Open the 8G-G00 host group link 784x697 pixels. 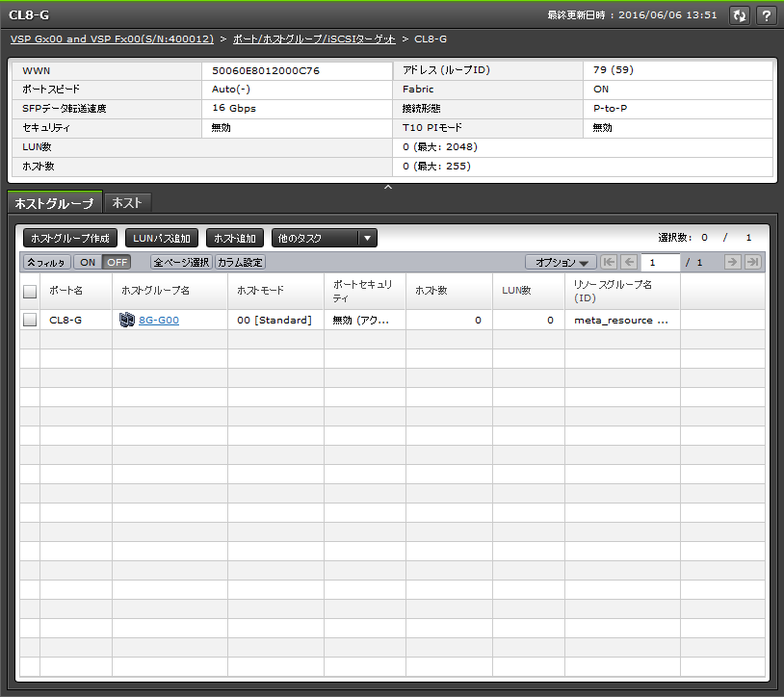click(x=159, y=320)
